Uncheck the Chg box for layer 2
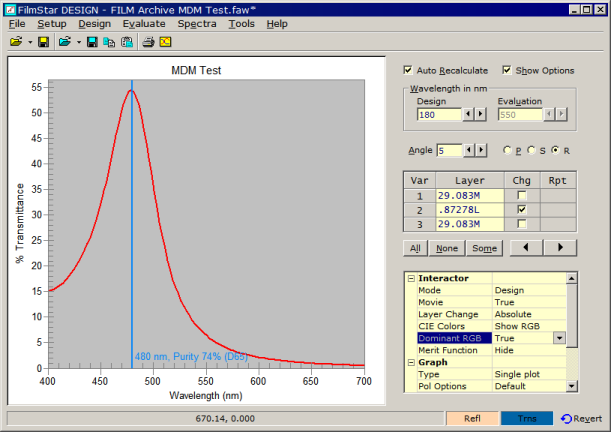 click(x=522, y=210)
